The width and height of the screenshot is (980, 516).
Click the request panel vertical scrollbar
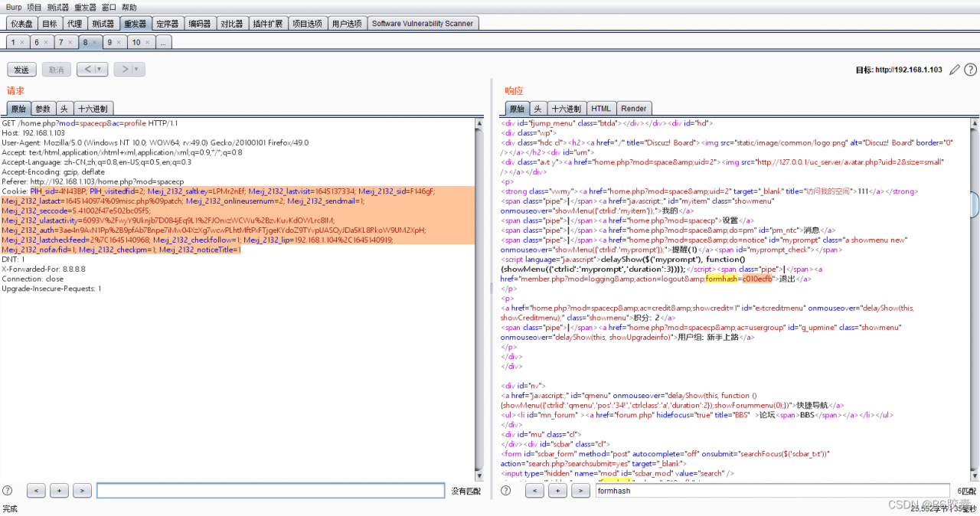[479, 299]
